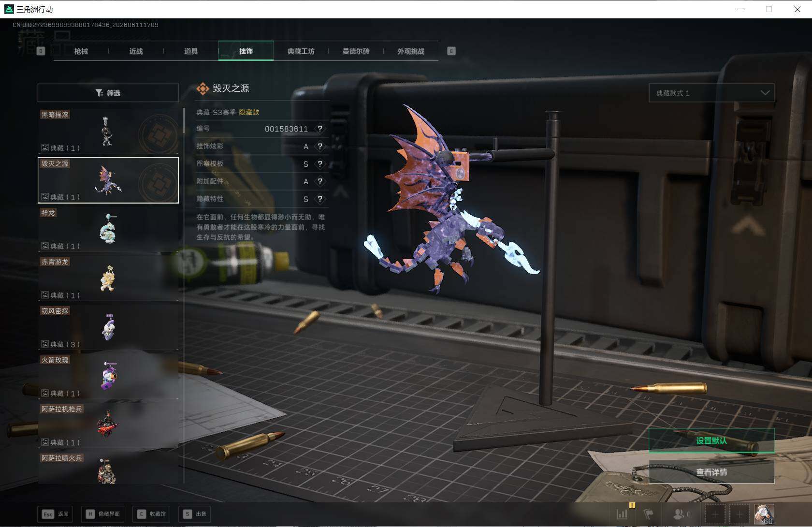
Task: Click the S 出售 button
Action: 195,514
